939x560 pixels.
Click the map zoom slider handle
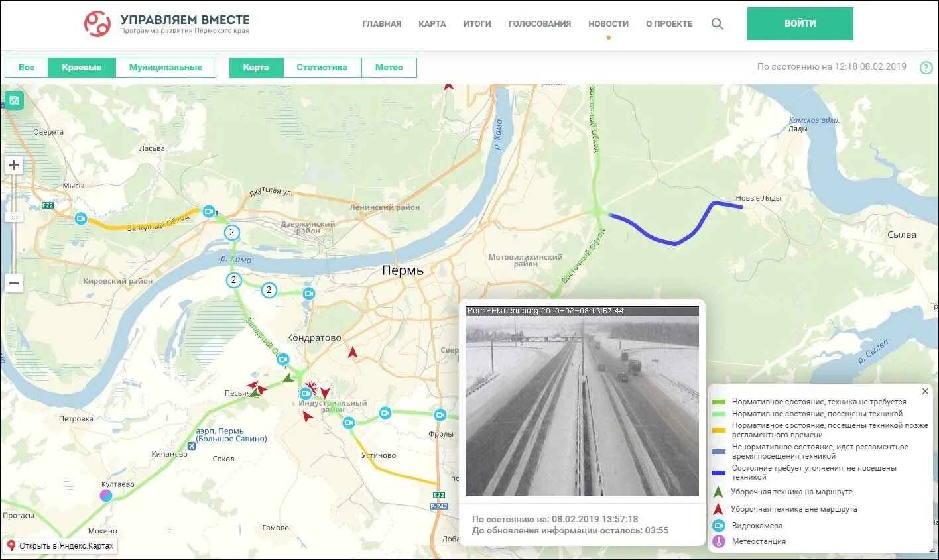pyautogui.click(x=14, y=217)
